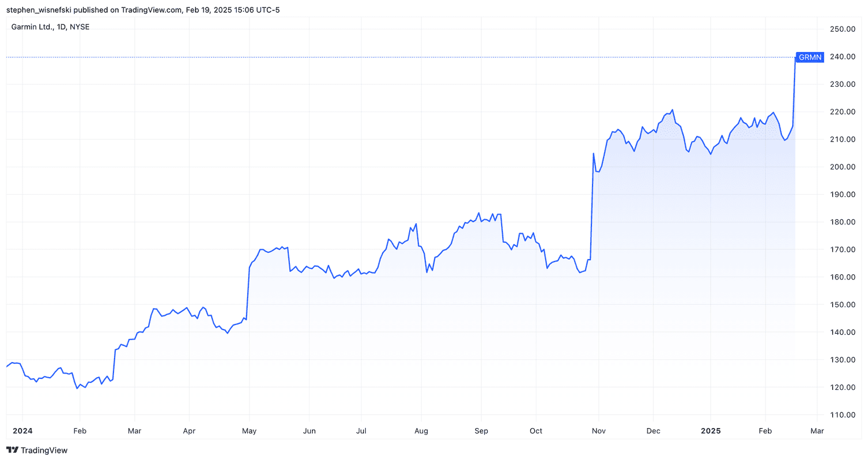Click the Jul time axis label
This screenshot has width=868, height=461.
click(361, 431)
